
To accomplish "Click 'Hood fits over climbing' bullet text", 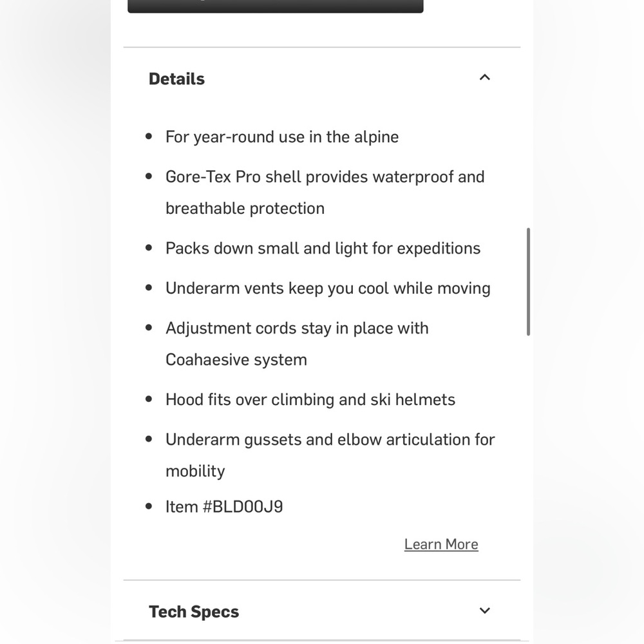I will pyautogui.click(x=310, y=399).
